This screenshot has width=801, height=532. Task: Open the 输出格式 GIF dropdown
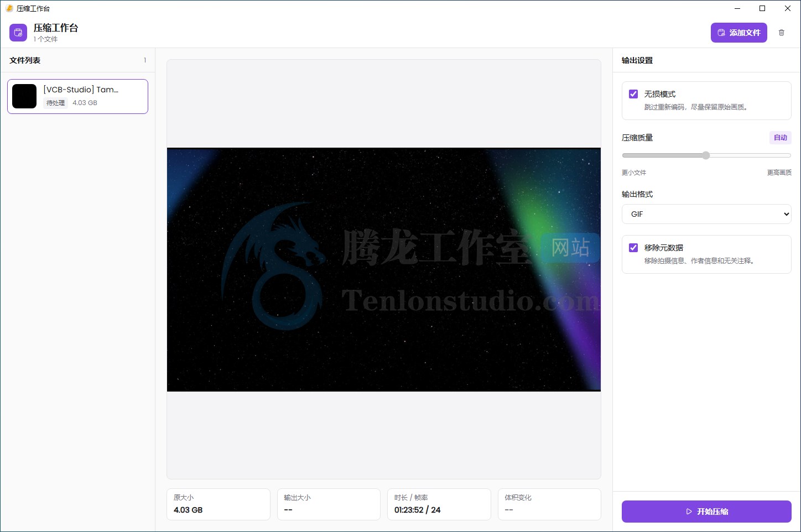point(706,214)
